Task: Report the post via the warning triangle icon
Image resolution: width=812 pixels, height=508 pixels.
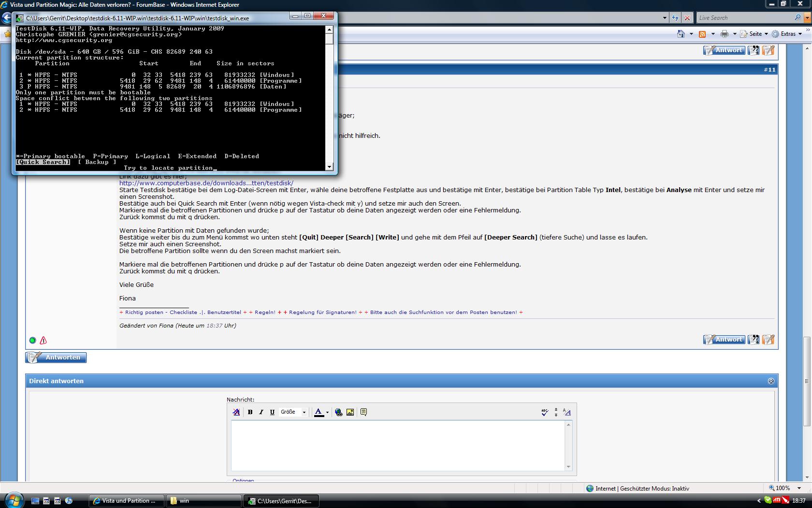Action: [43, 341]
